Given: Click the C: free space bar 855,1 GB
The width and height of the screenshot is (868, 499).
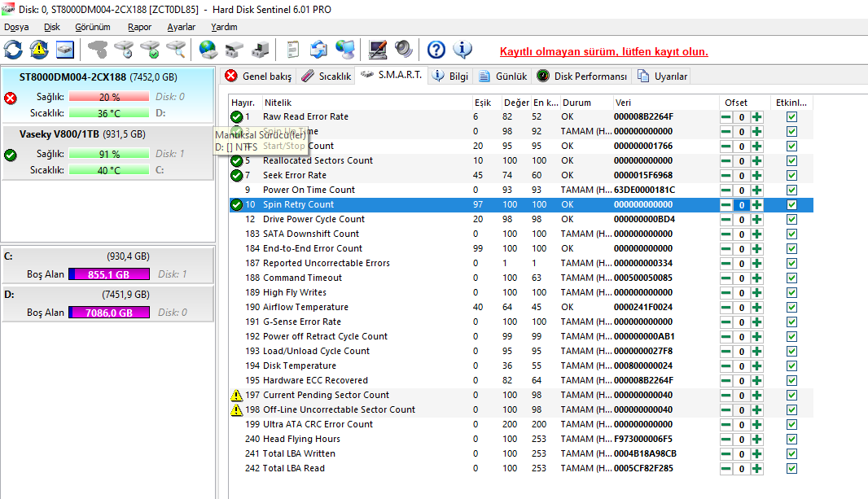Looking at the screenshot, I should [x=109, y=274].
